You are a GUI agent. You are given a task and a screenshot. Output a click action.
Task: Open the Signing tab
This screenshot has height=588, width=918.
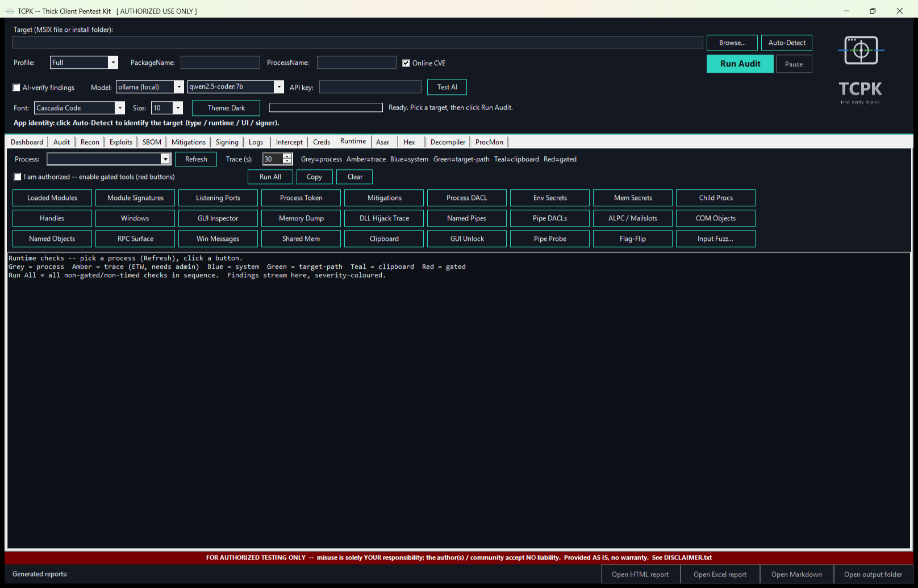click(x=227, y=142)
